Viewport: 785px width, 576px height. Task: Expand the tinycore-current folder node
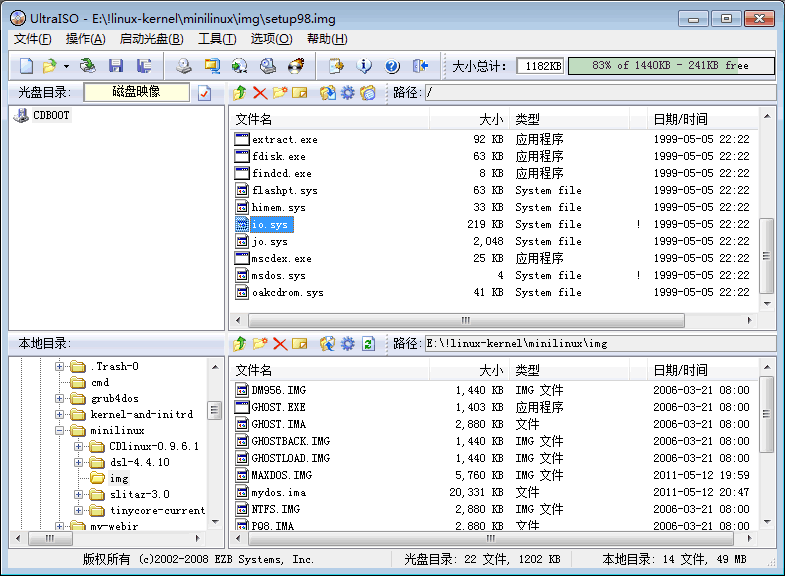[79, 510]
